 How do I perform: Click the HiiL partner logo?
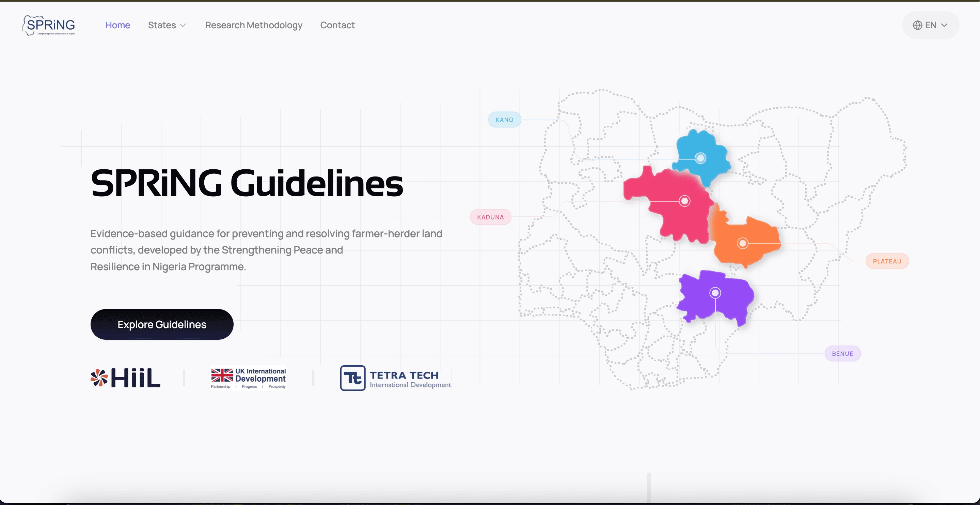(x=126, y=378)
